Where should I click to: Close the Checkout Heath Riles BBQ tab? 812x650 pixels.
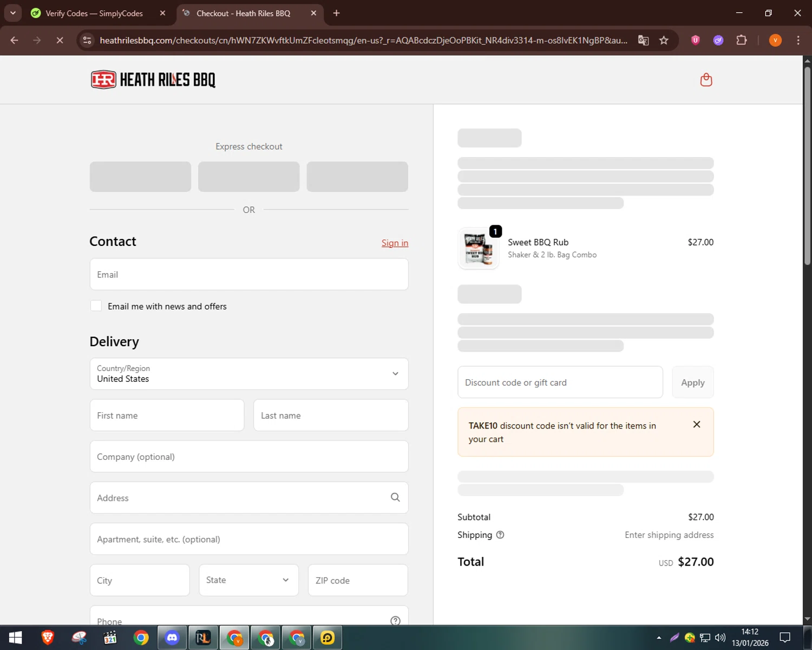313,13
